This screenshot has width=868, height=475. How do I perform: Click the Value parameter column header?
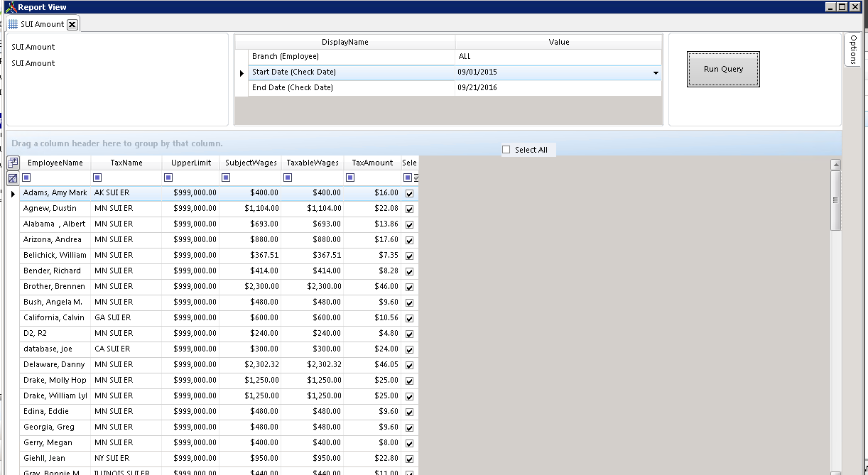pyautogui.click(x=559, y=42)
